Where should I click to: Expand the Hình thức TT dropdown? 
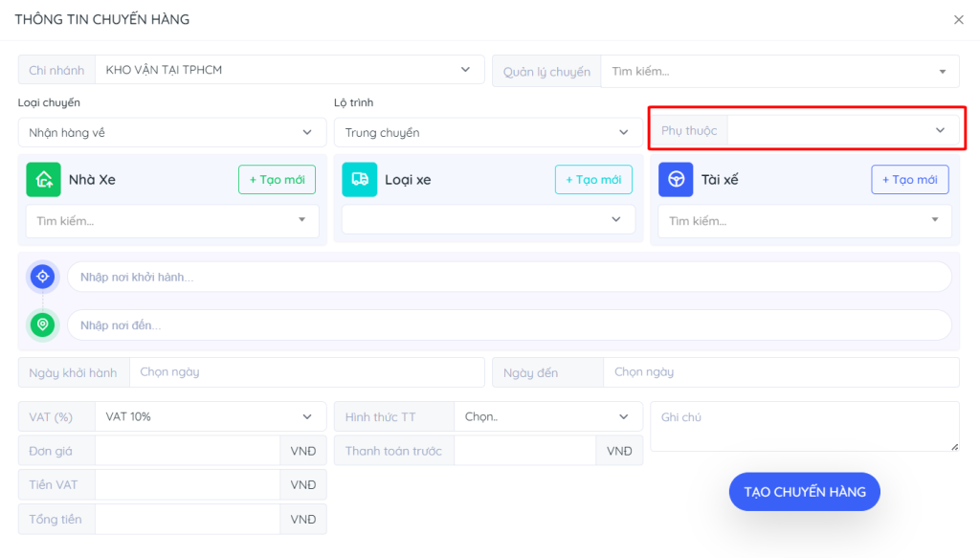tap(547, 416)
